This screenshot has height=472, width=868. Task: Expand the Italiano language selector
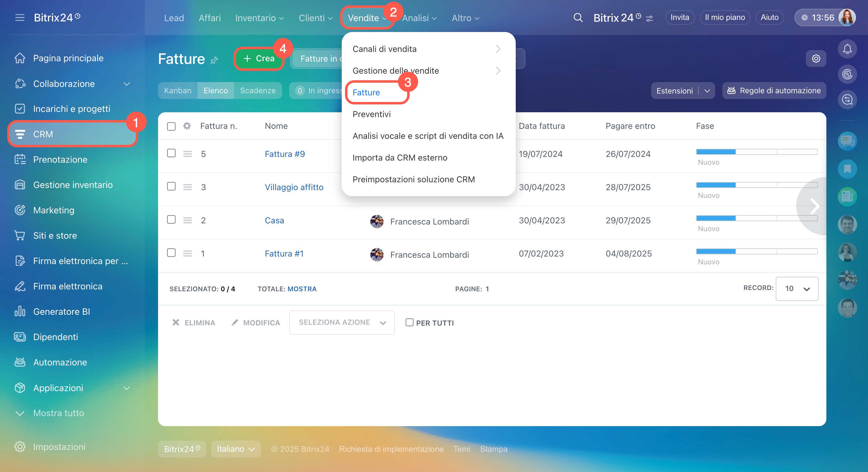(x=236, y=449)
